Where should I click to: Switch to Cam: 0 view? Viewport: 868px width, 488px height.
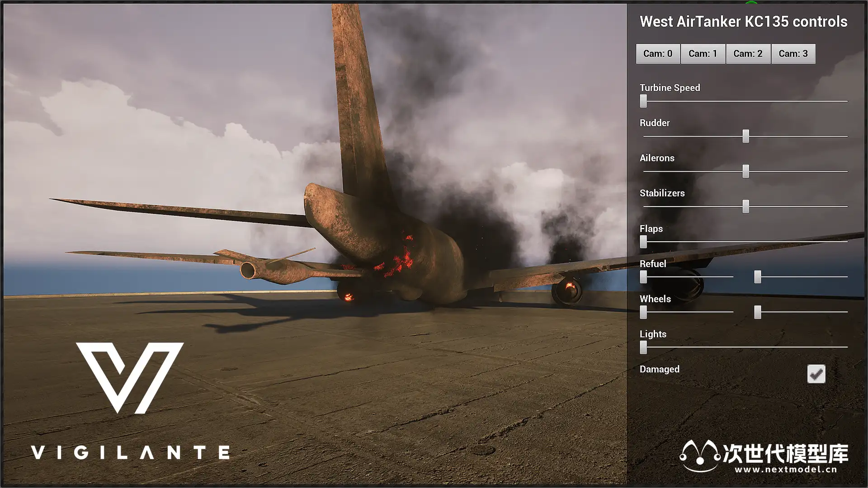click(x=658, y=54)
